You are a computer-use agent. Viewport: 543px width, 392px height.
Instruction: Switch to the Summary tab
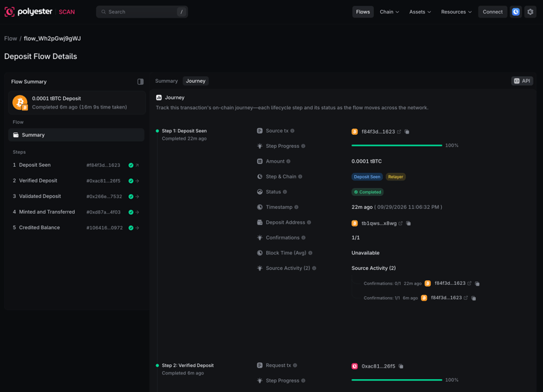click(x=166, y=81)
